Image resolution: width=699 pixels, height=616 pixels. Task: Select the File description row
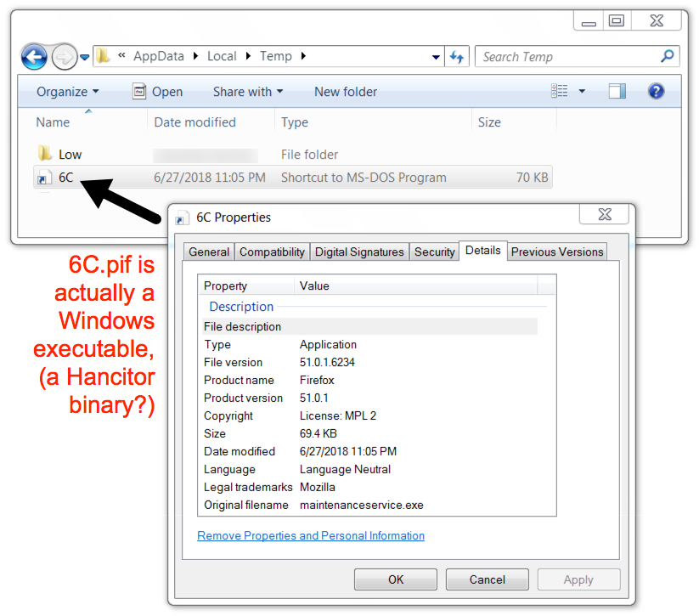(370, 326)
